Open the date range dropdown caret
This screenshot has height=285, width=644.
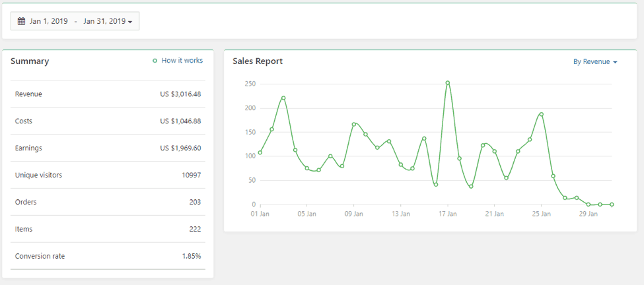pos(130,22)
